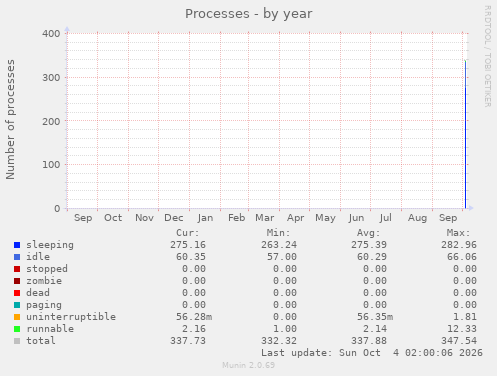Screen dimensions: 497x376
Task: Click the 'Apr' x-axis month label
Action: (x=296, y=218)
